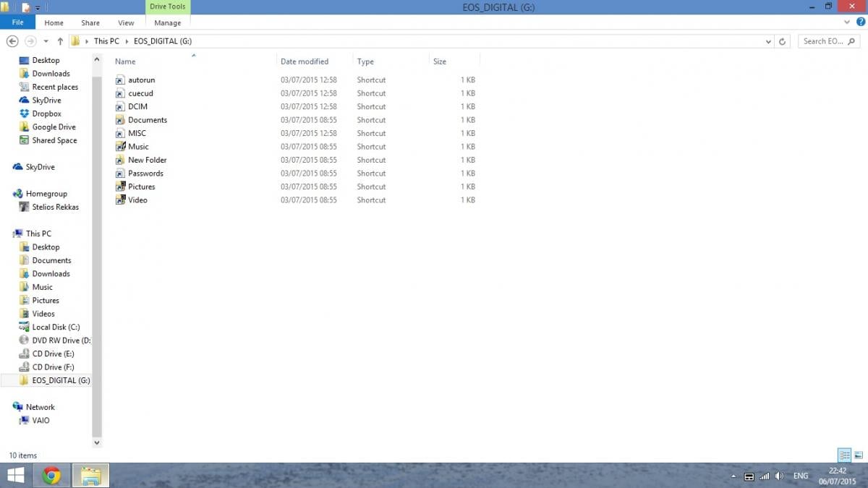
Task: Select the cuecud shortcut icon
Action: point(120,93)
